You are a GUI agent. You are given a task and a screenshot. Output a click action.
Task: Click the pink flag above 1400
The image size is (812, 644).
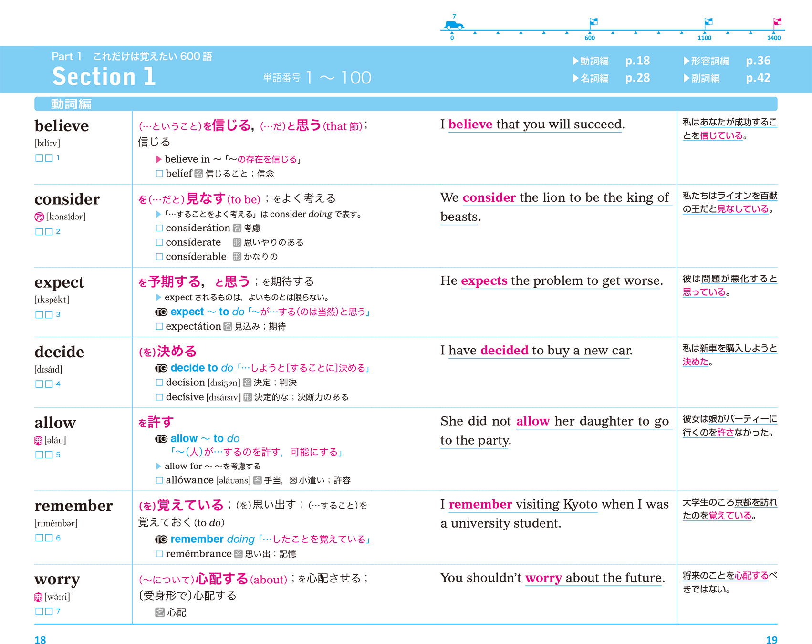coord(777,23)
